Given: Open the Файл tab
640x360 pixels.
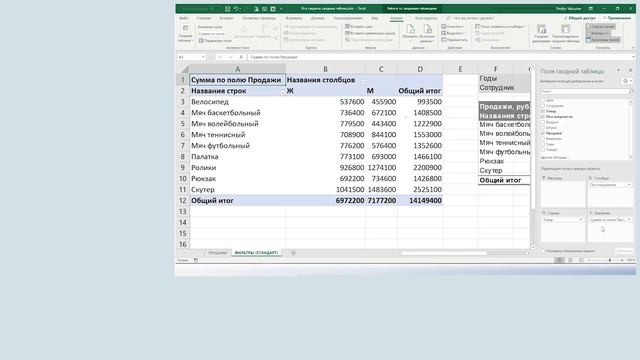Looking at the screenshot, I should [184, 18].
